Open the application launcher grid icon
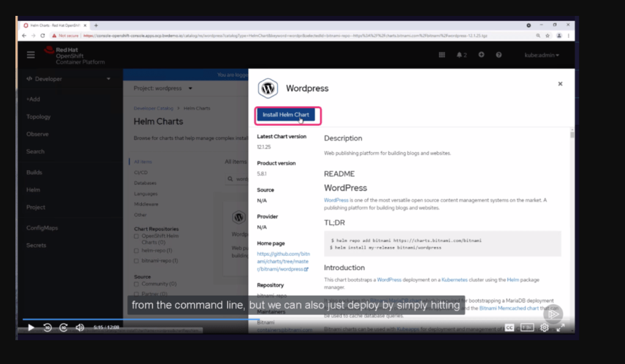 [442, 55]
